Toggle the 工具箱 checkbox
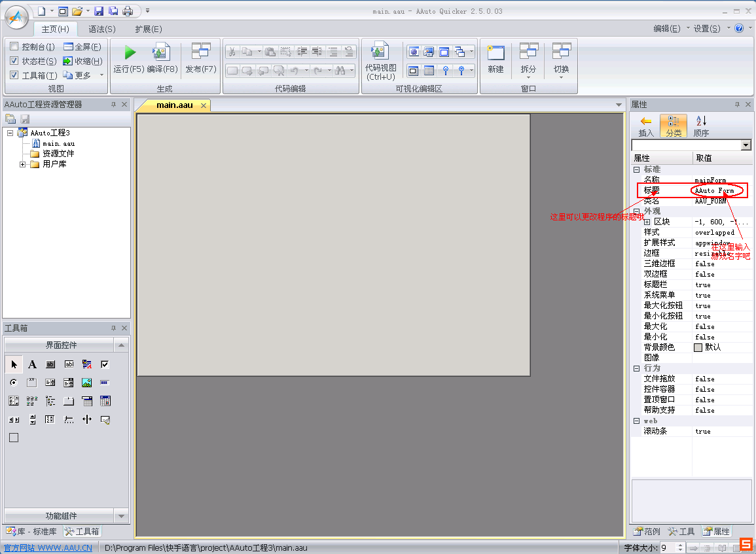 (14, 75)
